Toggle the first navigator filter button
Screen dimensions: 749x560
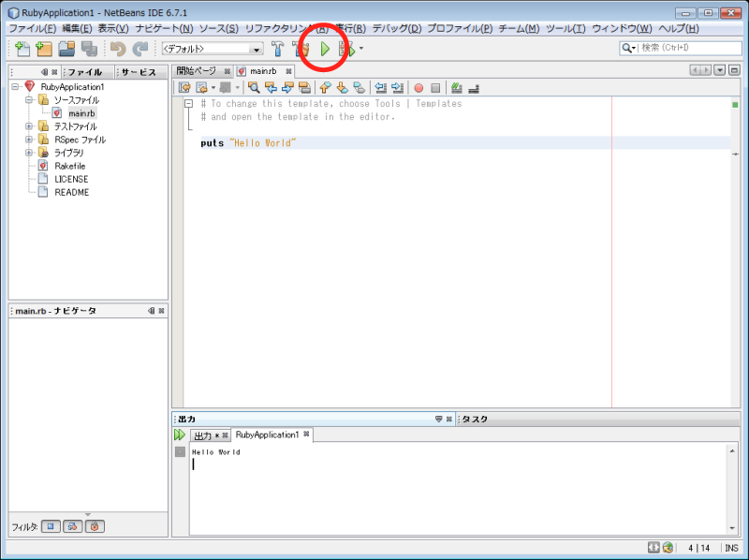coord(51,526)
